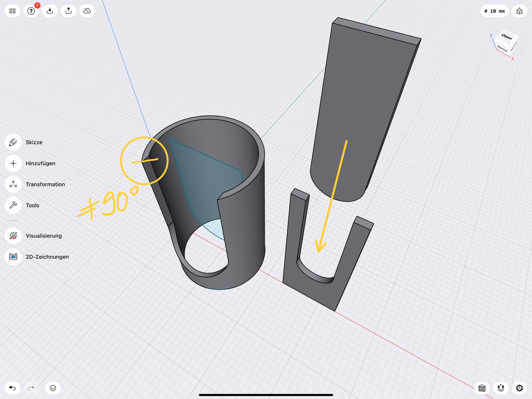Screen dimensions: 532x399
Task: Open the Hinzufügen plus menu
Action: point(13,163)
